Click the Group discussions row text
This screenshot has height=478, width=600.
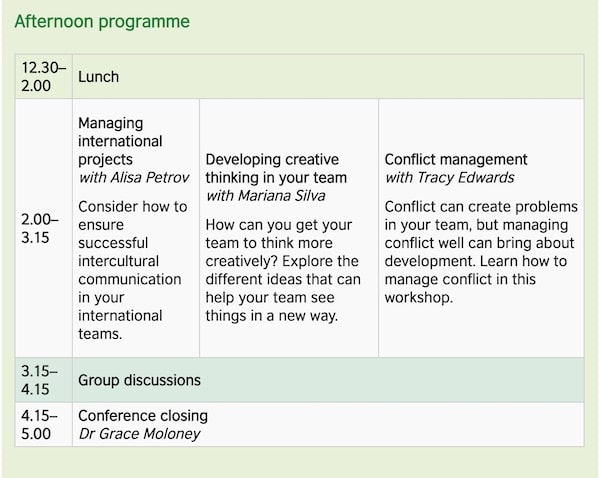coord(139,380)
